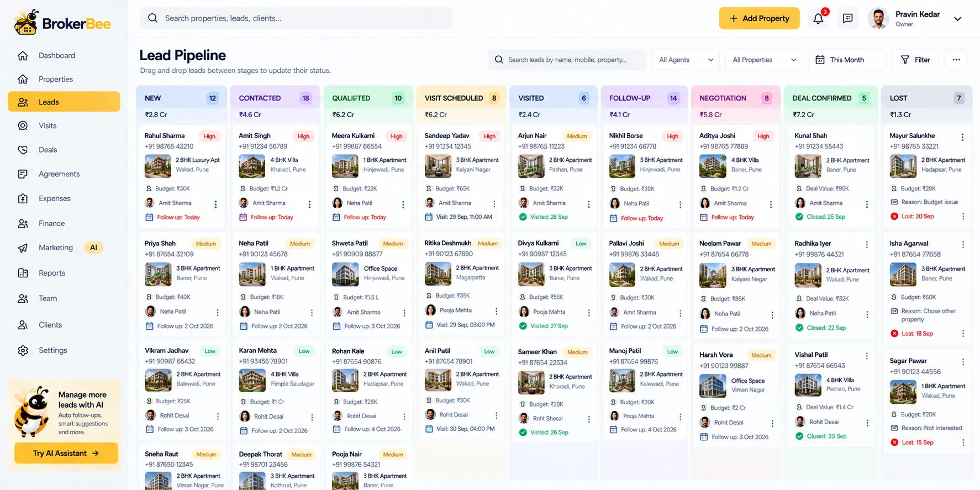This screenshot has height=490, width=980.
Task: Click the Low priority badge on Divya Kulkarni's card
Action: click(581, 244)
